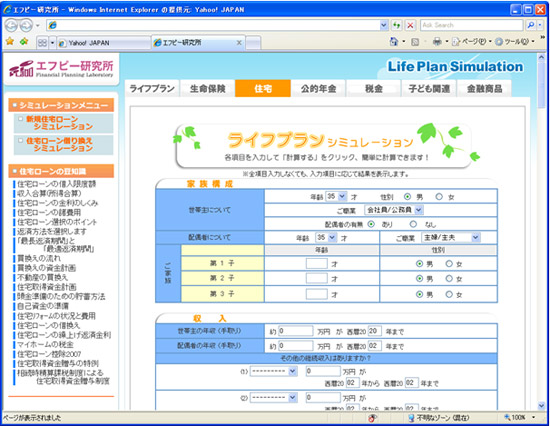The image size is (550, 426).
Task: Click the Print icon in toolbar
Action: (x=437, y=42)
